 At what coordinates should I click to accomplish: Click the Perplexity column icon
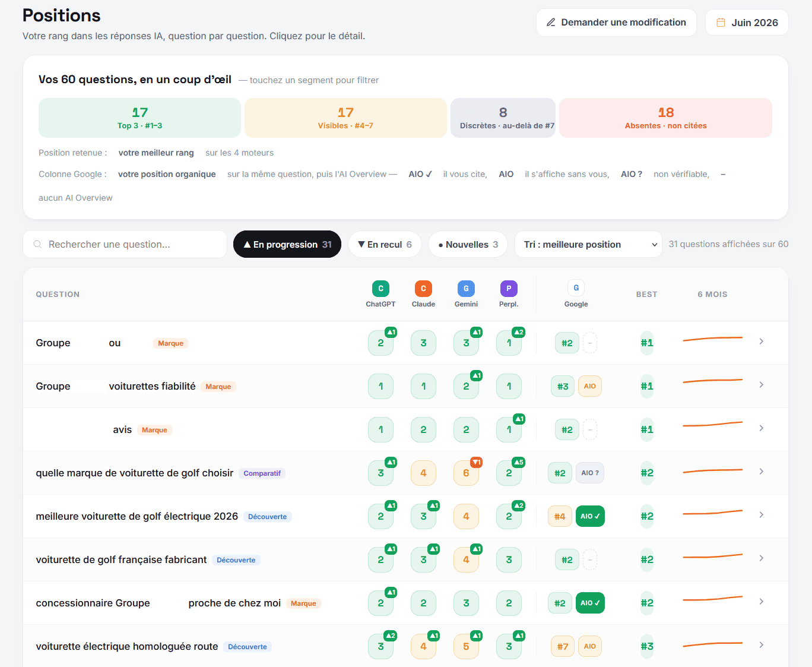pyautogui.click(x=509, y=289)
